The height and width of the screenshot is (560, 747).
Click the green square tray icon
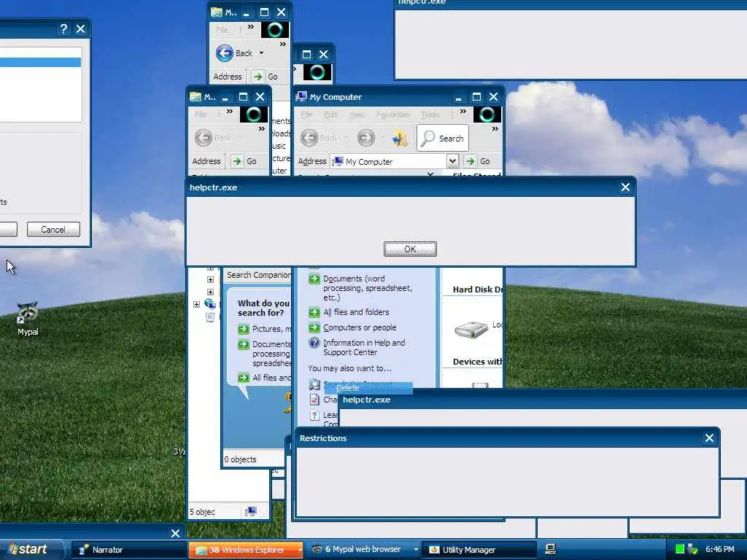coord(680,549)
